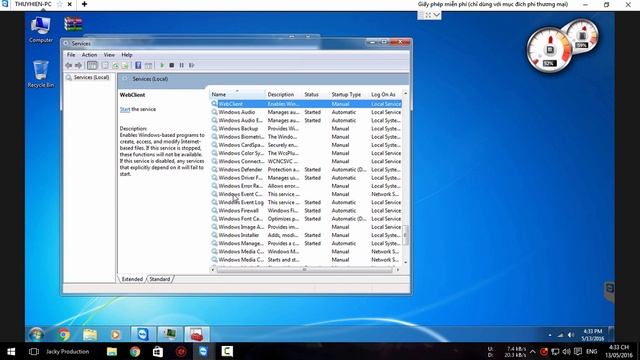Click the green Start Service play icon
This screenshot has height=360, width=640.
click(162, 65)
